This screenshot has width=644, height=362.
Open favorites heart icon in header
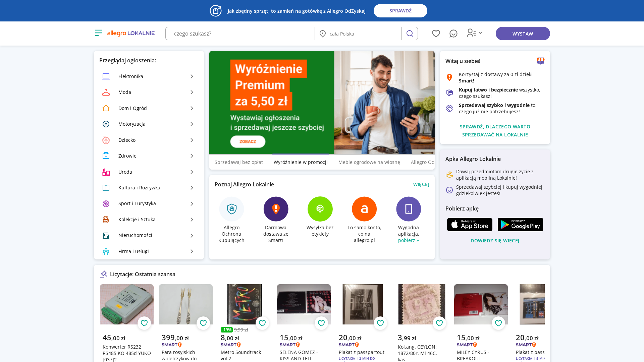pyautogui.click(x=436, y=34)
